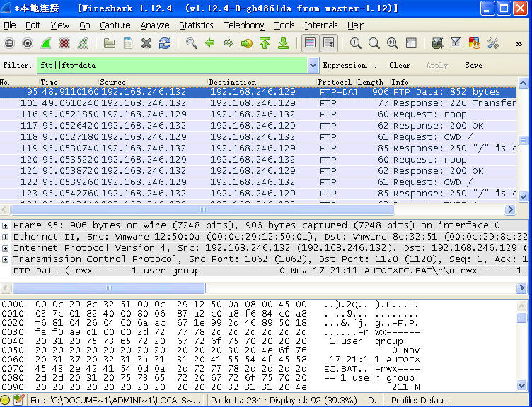Select packet 101 Response 226 Transfer
The height and width of the screenshot is (407, 532).
pyautogui.click(x=258, y=103)
